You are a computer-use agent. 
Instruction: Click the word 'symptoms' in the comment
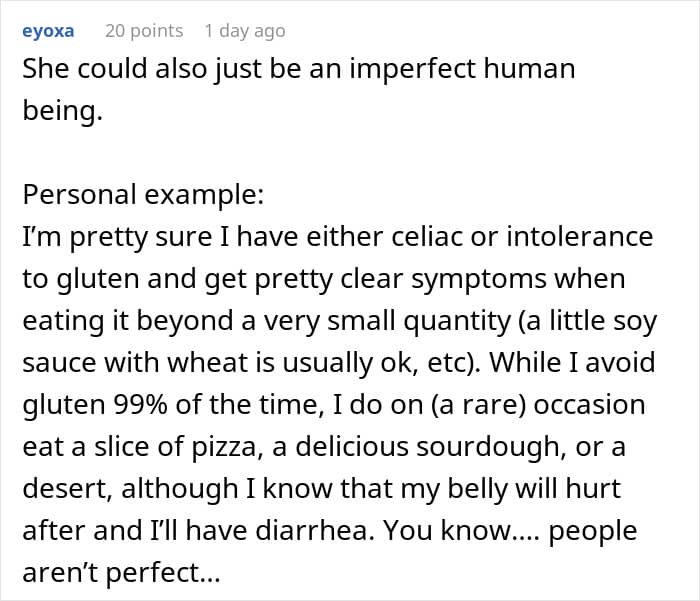[479, 280]
